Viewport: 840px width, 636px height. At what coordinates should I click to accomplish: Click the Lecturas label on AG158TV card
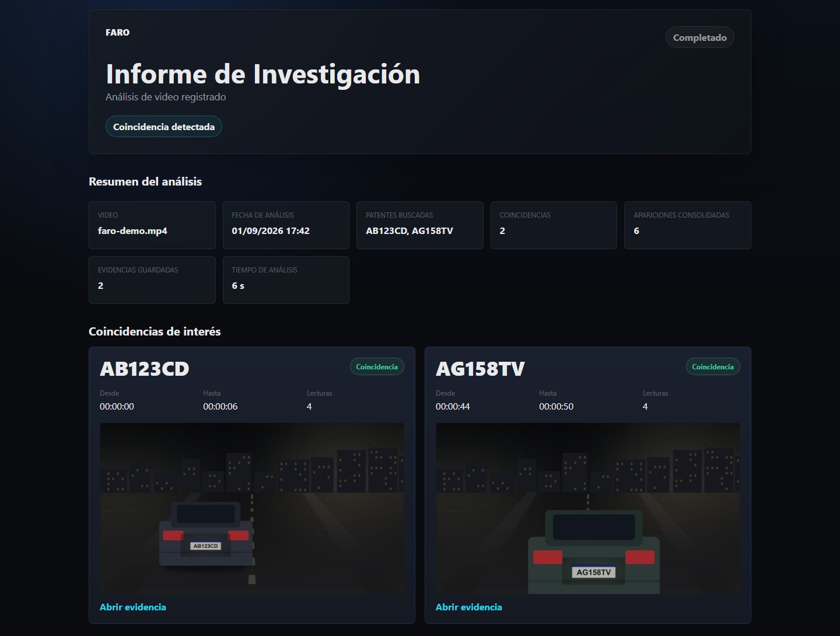coord(655,393)
